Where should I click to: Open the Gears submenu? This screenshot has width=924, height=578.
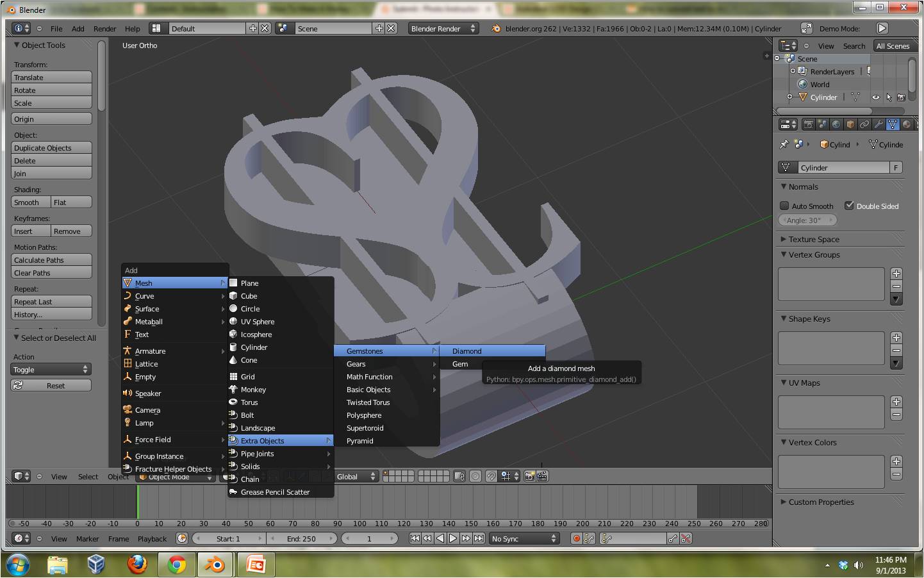click(386, 363)
